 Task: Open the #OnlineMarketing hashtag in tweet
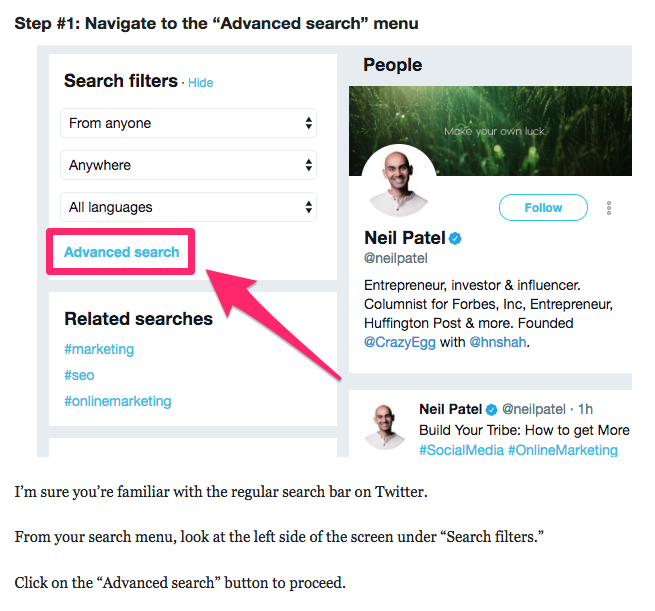[562, 450]
